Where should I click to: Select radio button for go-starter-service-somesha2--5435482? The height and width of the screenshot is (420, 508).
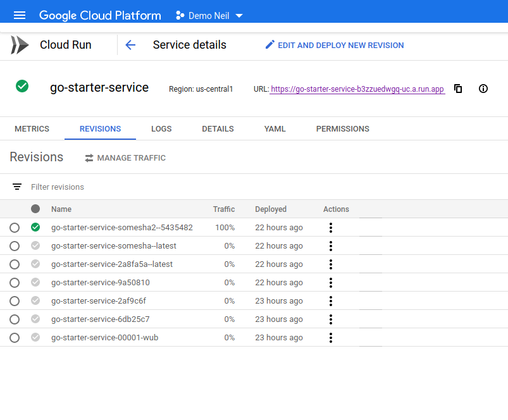15,228
